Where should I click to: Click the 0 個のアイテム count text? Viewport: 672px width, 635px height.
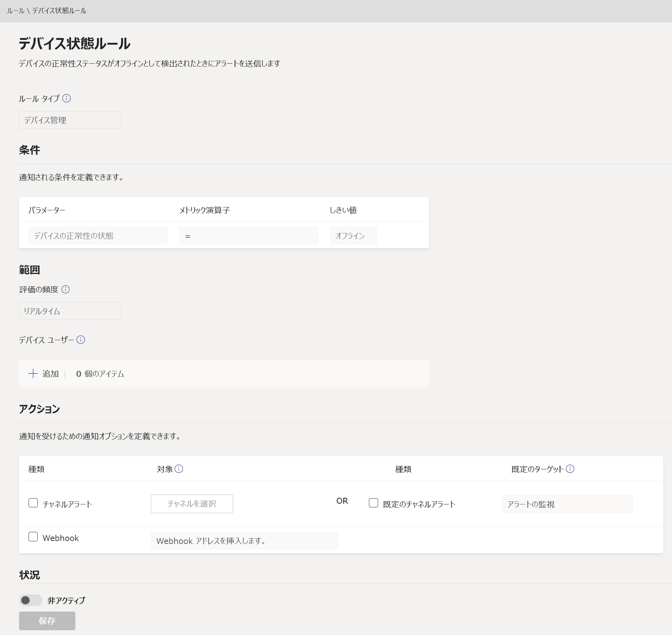pos(100,374)
